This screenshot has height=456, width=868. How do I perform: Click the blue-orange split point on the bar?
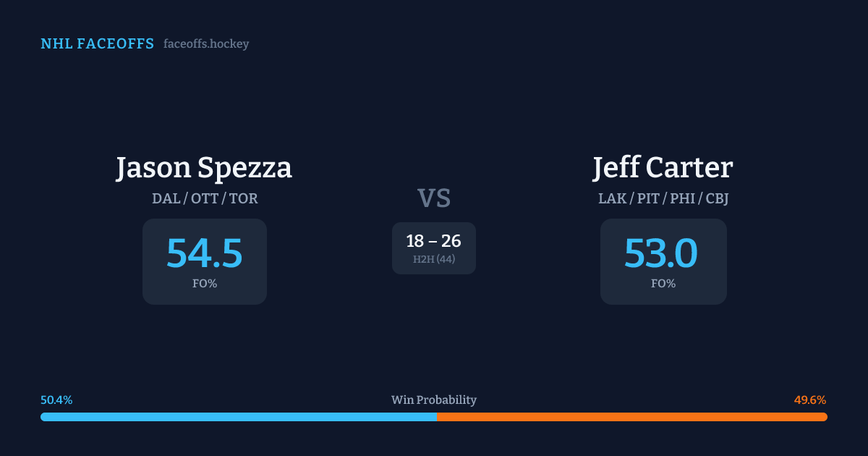point(437,417)
